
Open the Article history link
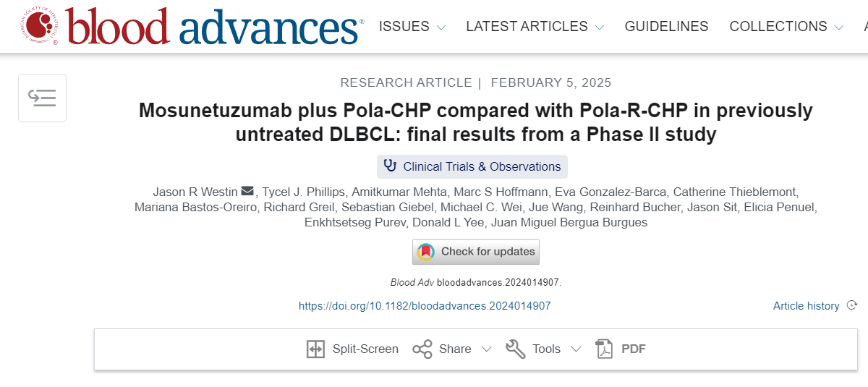[806, 306]
